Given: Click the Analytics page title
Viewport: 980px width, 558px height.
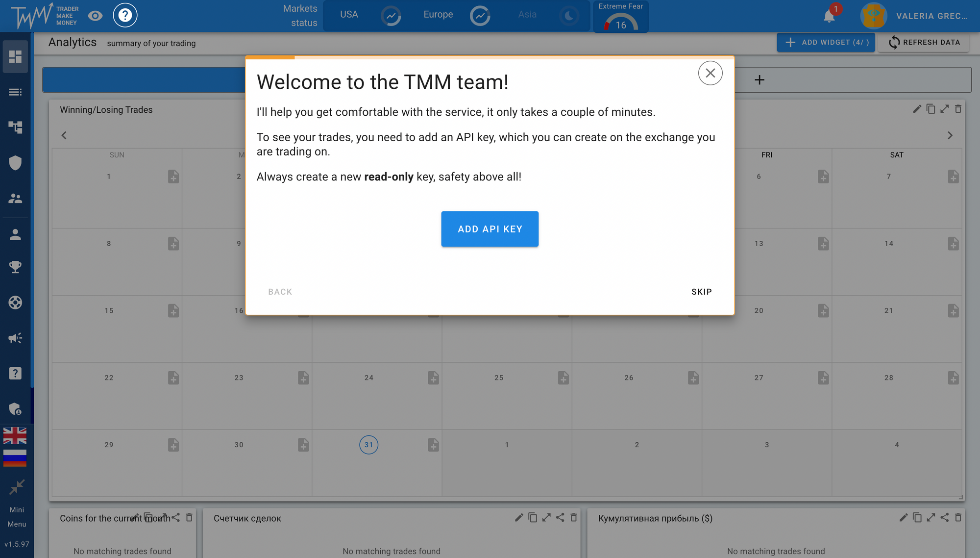Looking at the screenshot, I should click(x=73, y=43).
